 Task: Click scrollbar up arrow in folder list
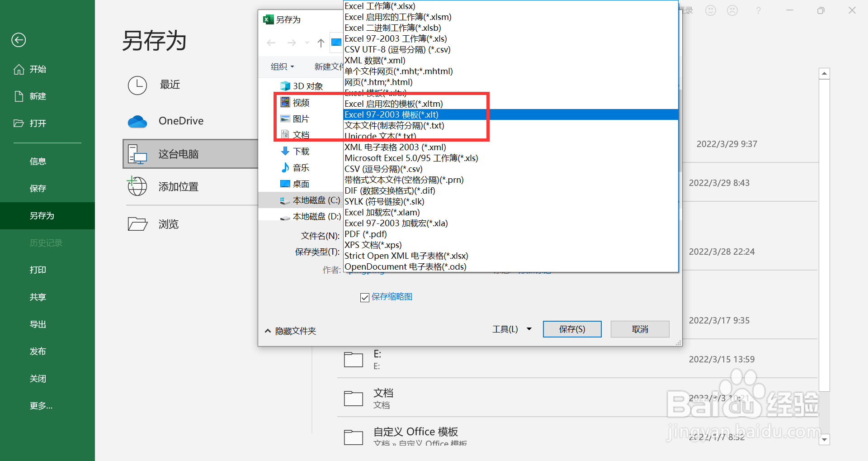coord(824,73)
